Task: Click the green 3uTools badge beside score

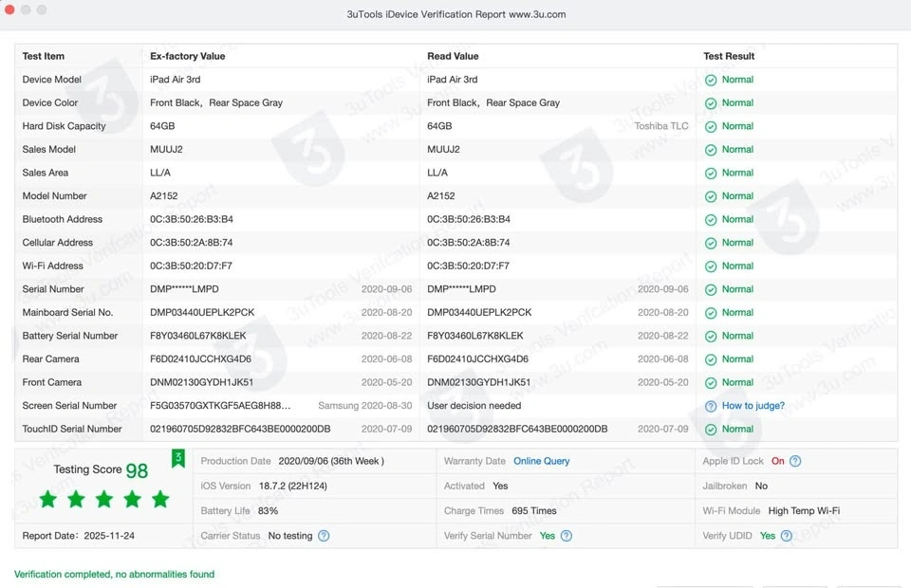Action: 177,459
